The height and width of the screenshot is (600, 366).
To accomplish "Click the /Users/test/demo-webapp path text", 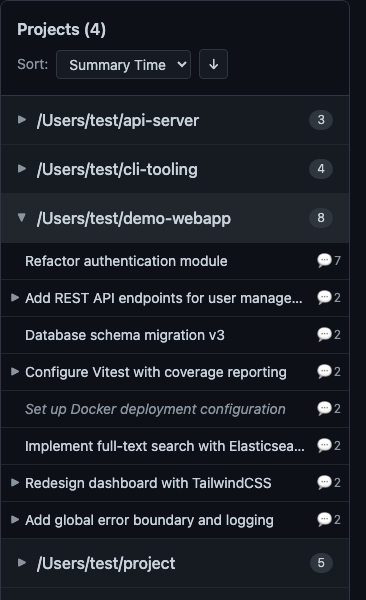I will coord(134,218).
